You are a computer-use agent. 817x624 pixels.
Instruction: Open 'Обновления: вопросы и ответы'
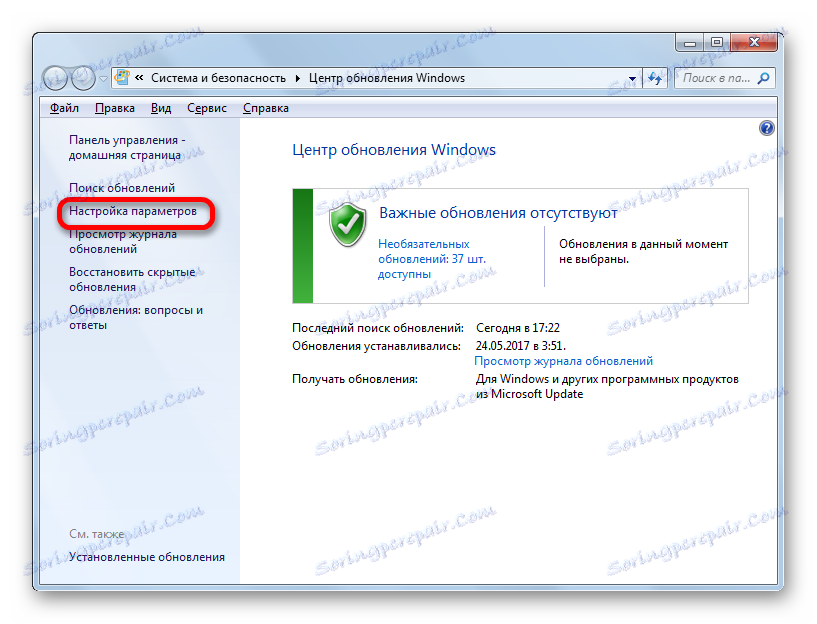pos(136,317)
